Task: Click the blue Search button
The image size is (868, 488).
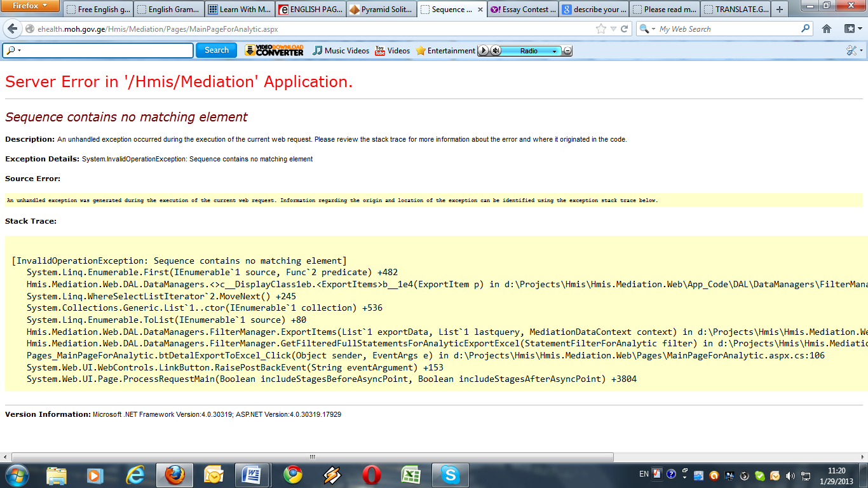Action: click(x=216, y=50)
